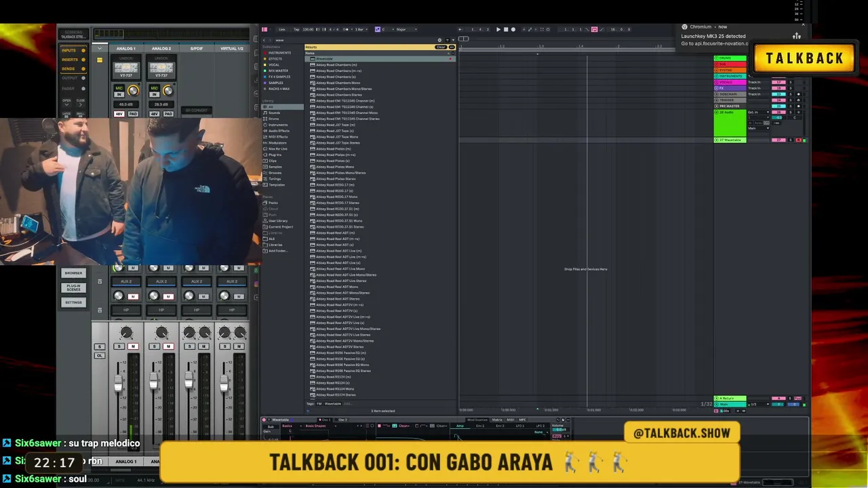Click the Clear button in Results bar
This screenshot has width=868, height=488.
pyautogui.click(x=441, y=47)
